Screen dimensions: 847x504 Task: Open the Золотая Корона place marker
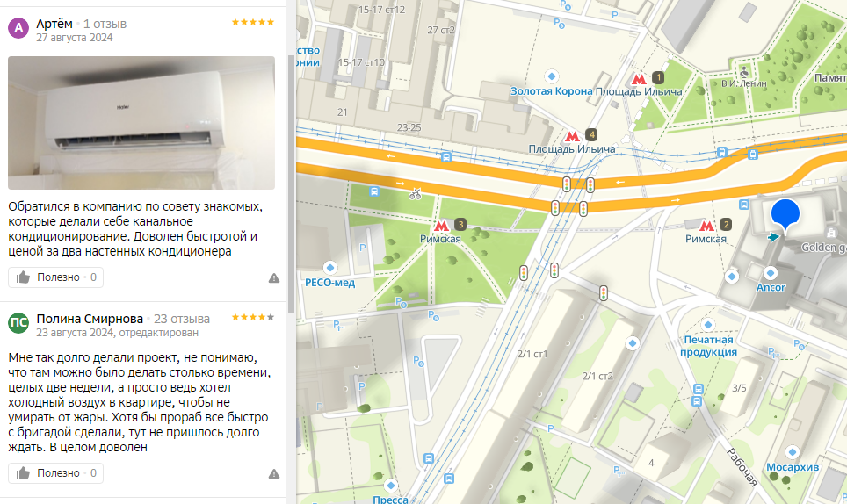[x=552, y=76]
